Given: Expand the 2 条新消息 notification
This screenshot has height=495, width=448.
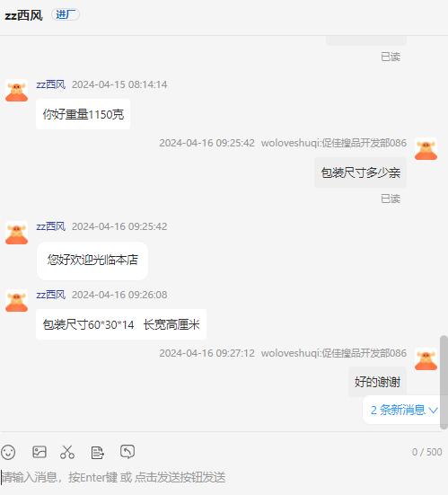Looking at the screenshot, I should pos(404,410).
